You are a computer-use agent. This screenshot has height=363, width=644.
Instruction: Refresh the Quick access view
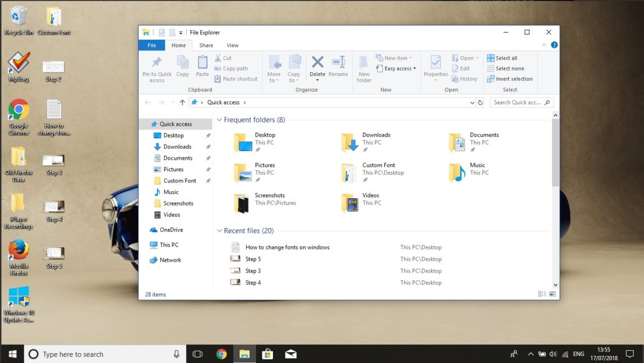click(481, 102)
